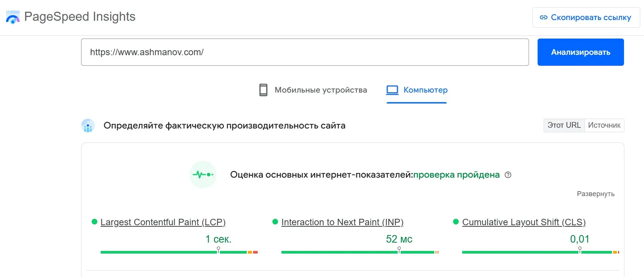
Task: Toggle the Этот URL option
Action: coord(564,125)
